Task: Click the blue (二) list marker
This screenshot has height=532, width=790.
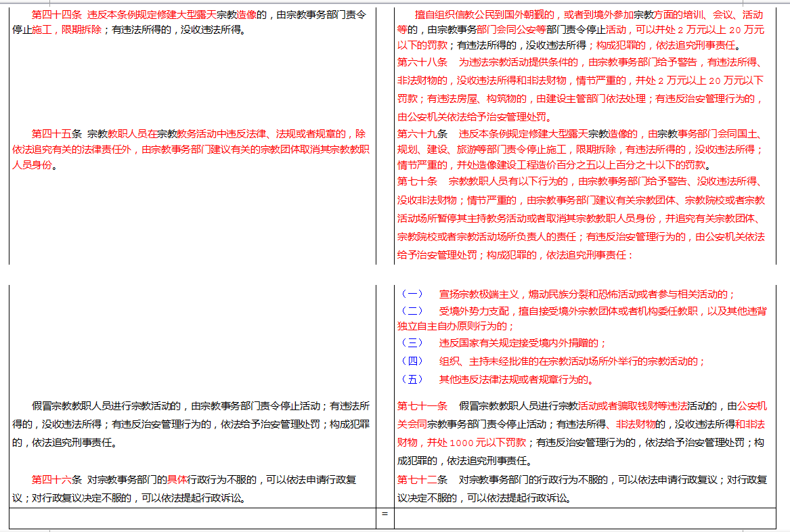Action: tap(412, 311)
